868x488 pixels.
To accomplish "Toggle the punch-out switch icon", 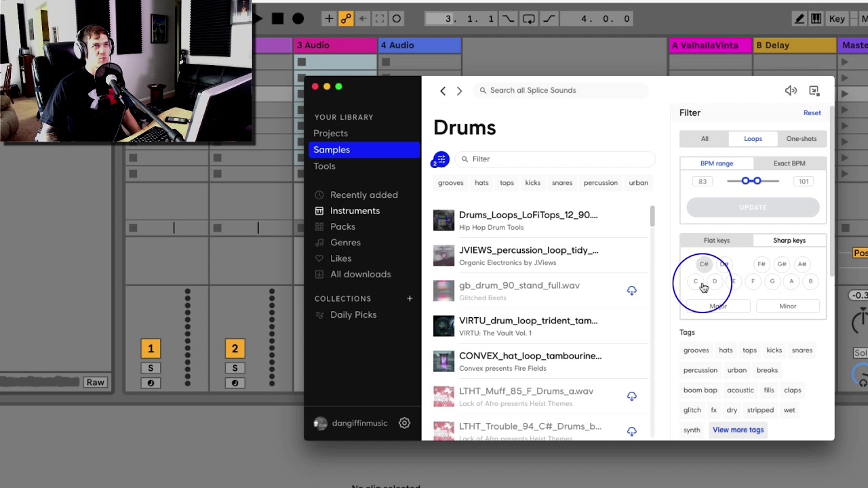I will [x=549, y=18].
